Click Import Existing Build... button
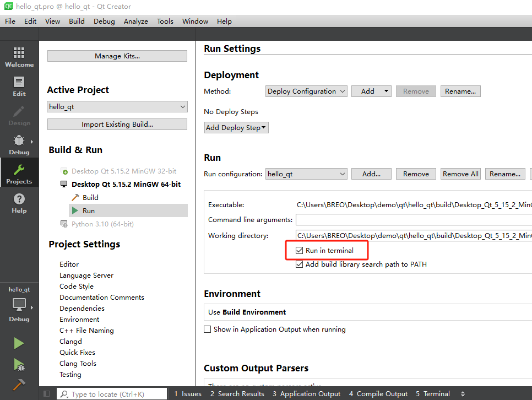Image resolution: width=532 pixels, height=400 pixels. 117,125
